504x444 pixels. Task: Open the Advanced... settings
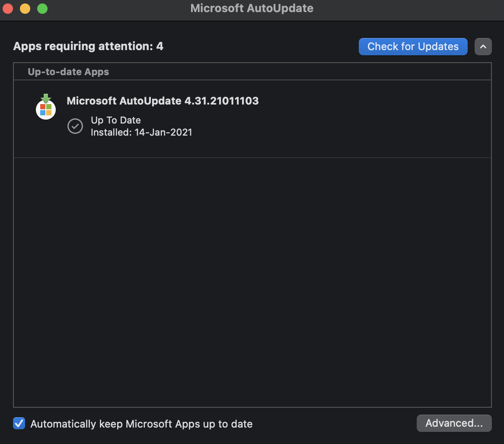[x=454, y=423]
